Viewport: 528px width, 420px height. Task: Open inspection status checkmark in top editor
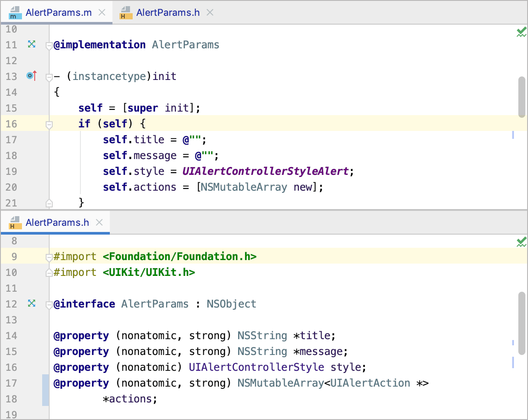tap(521, 32)
